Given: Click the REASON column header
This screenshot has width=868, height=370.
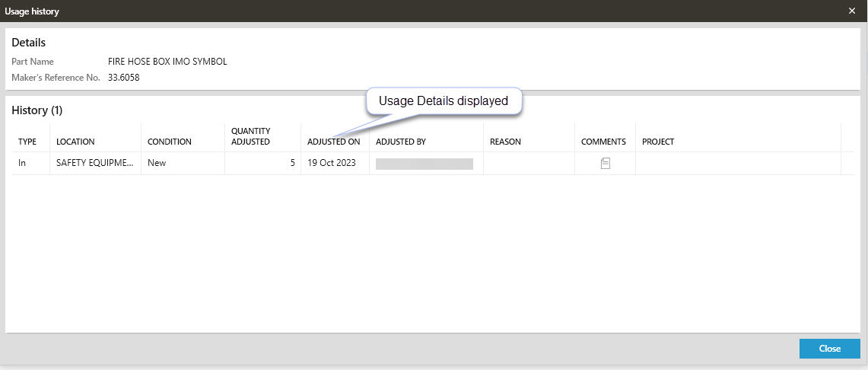Looking at the screenshot, I should [505, 142].
